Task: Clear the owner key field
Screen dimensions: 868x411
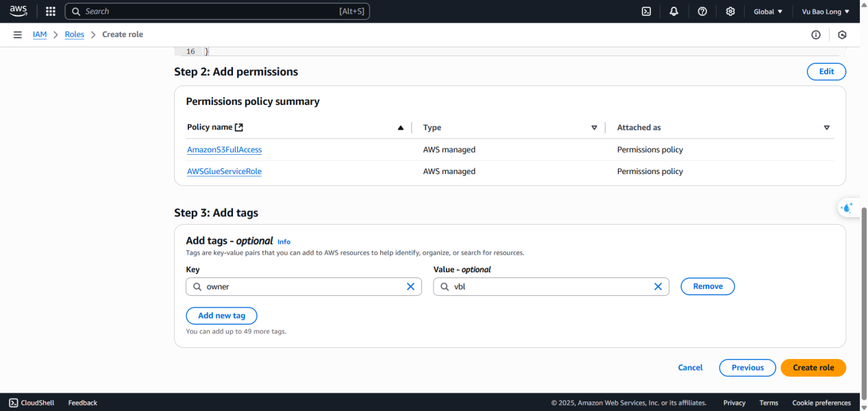Action: (410, 286)
